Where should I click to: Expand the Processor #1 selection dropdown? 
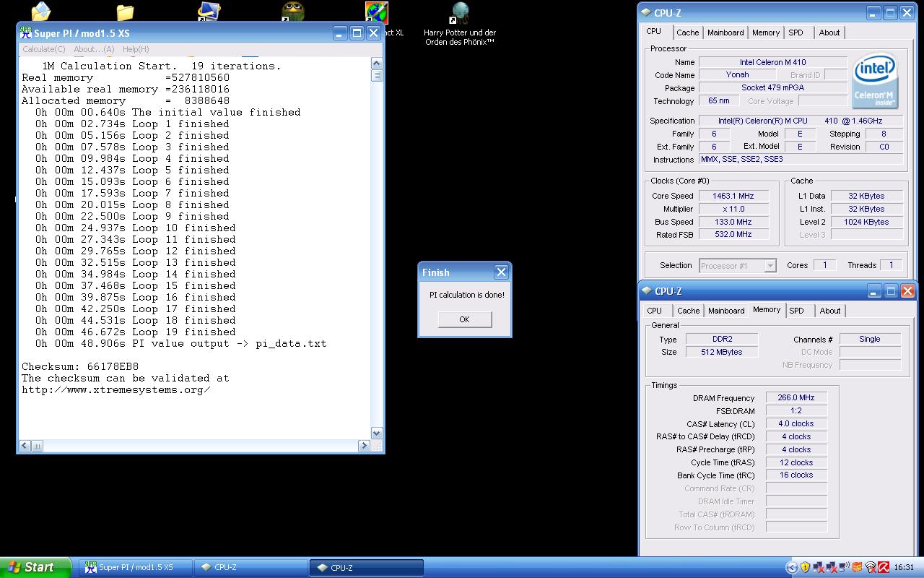[x=770, y=266]
